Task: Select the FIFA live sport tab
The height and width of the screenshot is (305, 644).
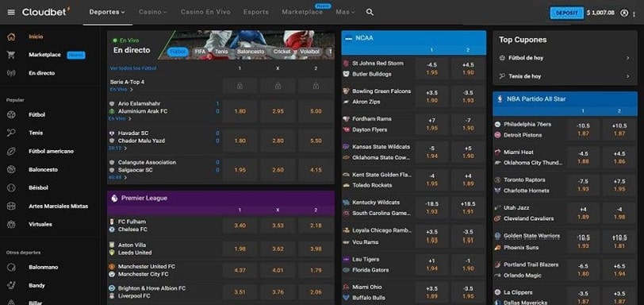Action: 200,52
